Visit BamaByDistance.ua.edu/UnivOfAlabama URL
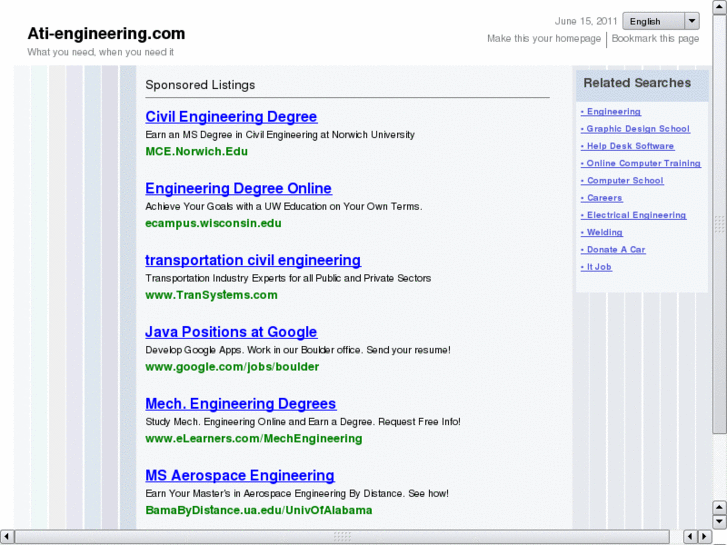 tap(259, 510)
